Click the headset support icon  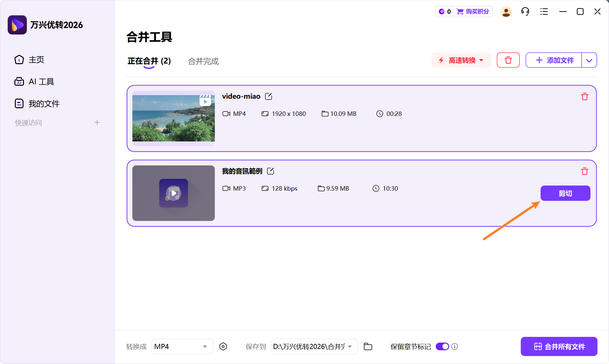coord(525,11)
